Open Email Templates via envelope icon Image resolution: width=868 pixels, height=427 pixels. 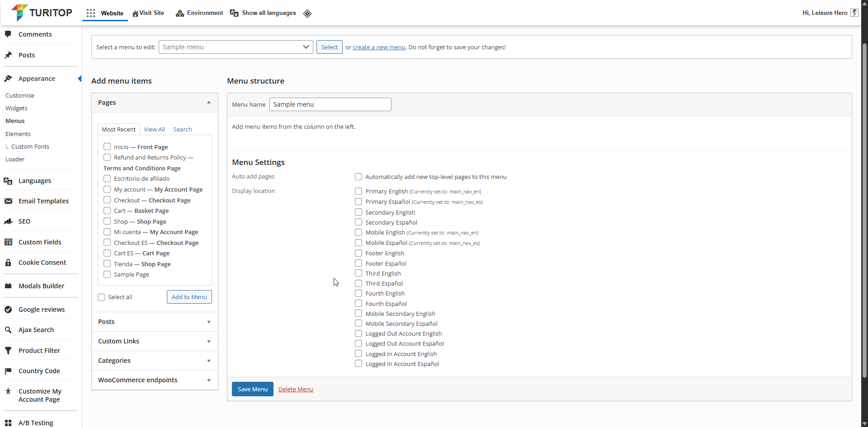pos(8,201)
